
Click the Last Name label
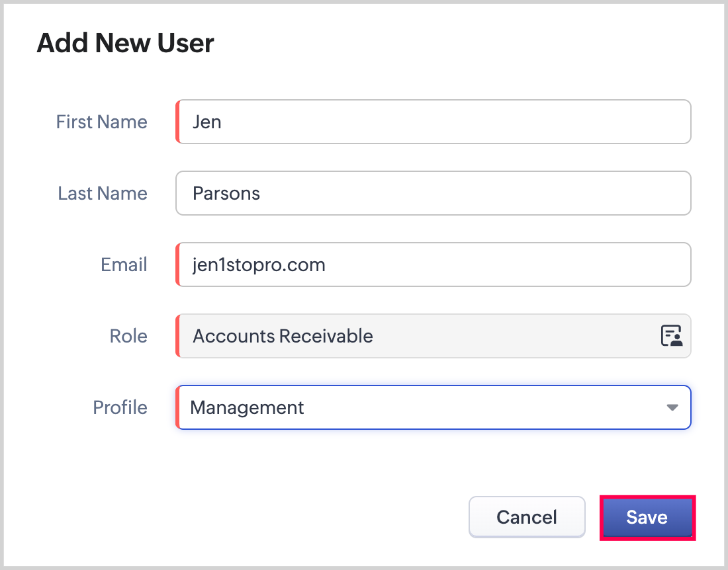coord(103,193)
